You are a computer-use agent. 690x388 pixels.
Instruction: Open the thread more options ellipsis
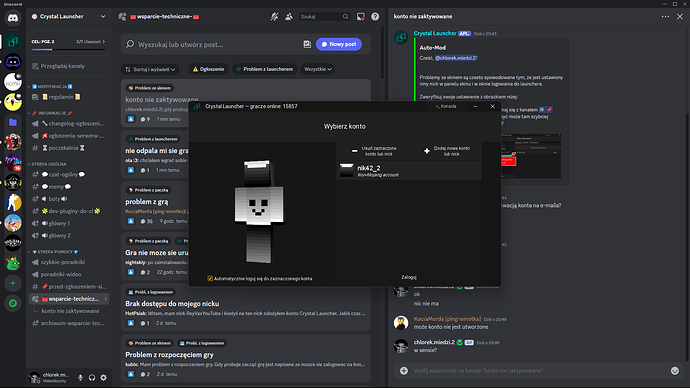[x=665, y=17]
